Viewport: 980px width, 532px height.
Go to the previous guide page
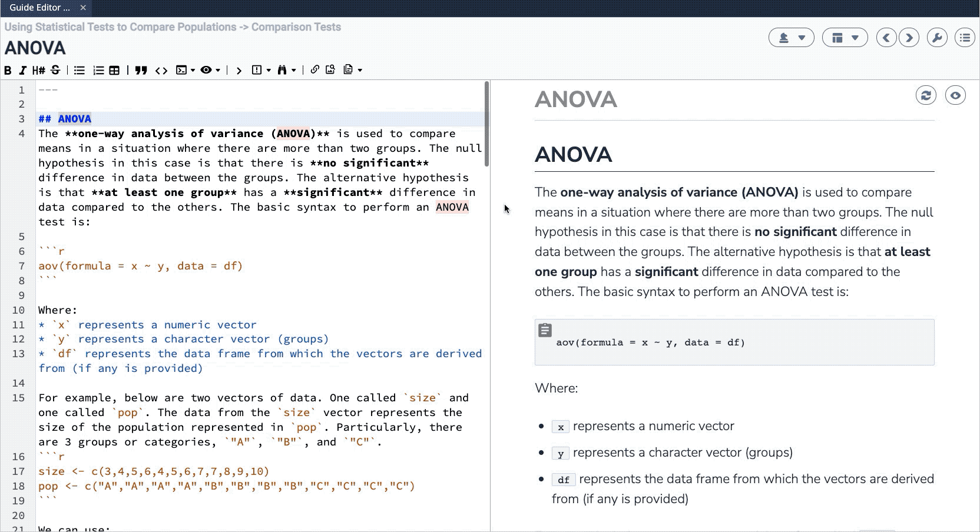tap(886, 38)
